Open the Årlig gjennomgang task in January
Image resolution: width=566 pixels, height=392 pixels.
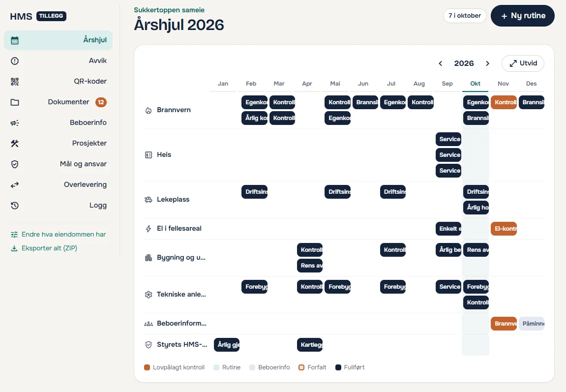tap(227, 344)
